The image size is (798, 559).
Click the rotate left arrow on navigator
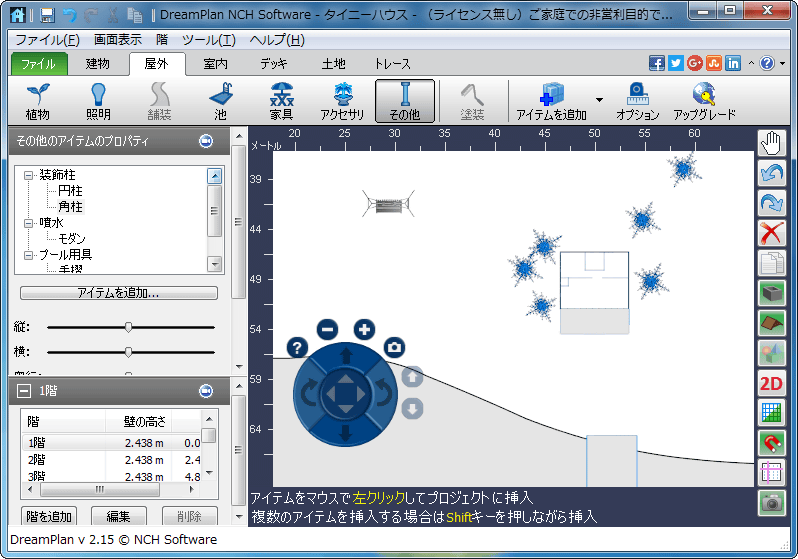tap(308, 394)
